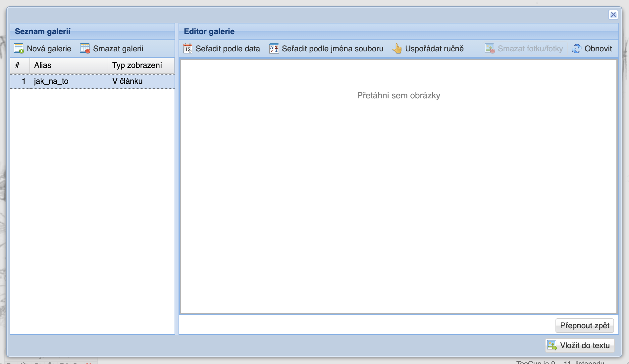Click the Seřadit podle data label

(228, 49)
